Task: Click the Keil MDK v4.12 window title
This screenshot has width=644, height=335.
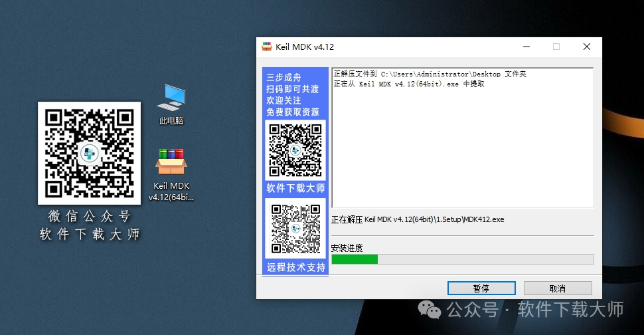Action: coord(305,47)
